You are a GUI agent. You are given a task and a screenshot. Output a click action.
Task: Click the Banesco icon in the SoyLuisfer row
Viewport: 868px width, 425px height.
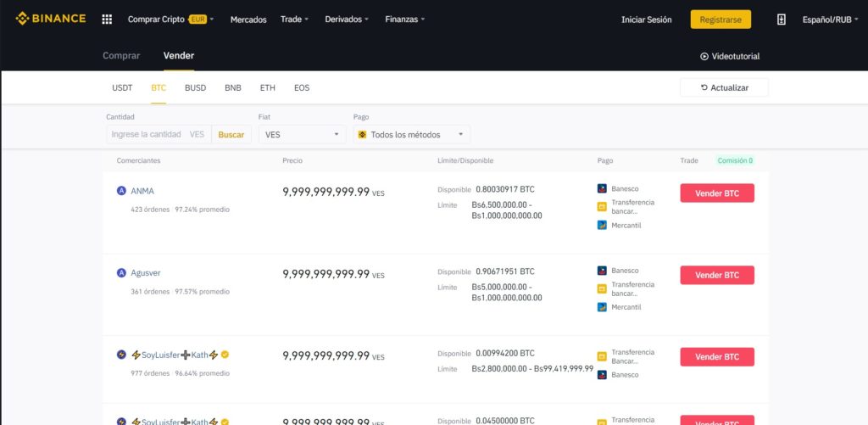[603, 375]
